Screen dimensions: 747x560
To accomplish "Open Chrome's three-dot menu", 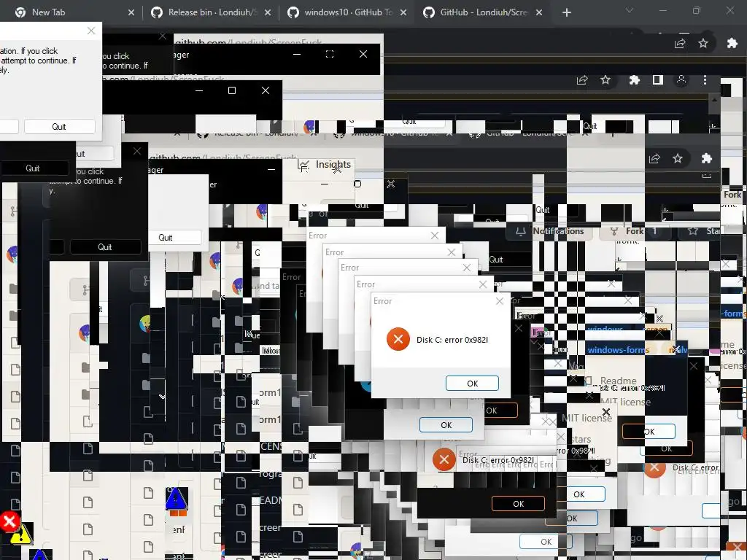I will pyautogui.click(x=705, y=80).
